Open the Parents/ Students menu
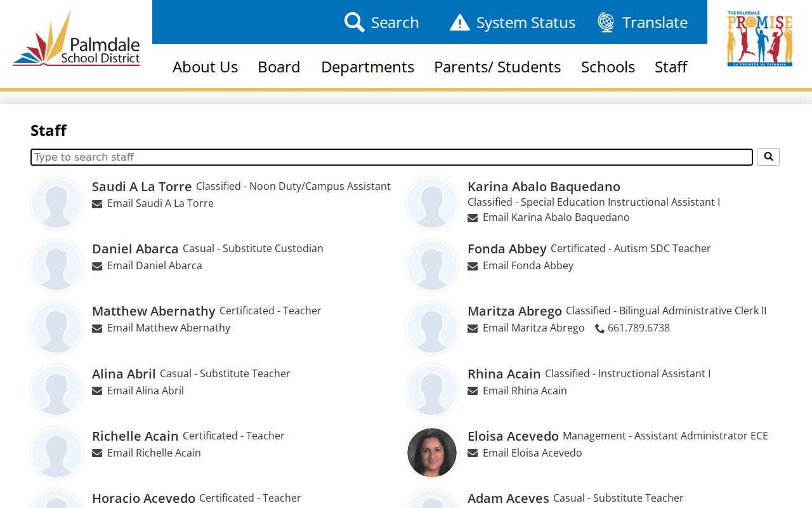812x508 pixels. click(x=497, y=67)
